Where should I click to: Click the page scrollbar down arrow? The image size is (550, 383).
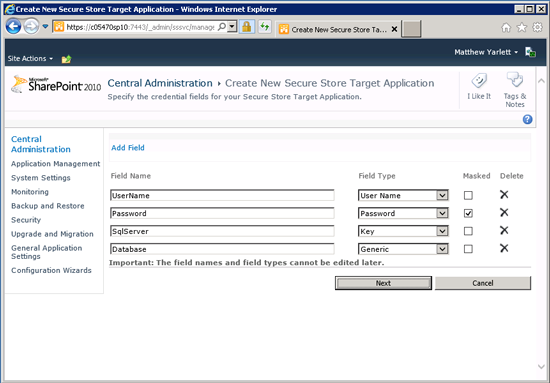point(541,367)
